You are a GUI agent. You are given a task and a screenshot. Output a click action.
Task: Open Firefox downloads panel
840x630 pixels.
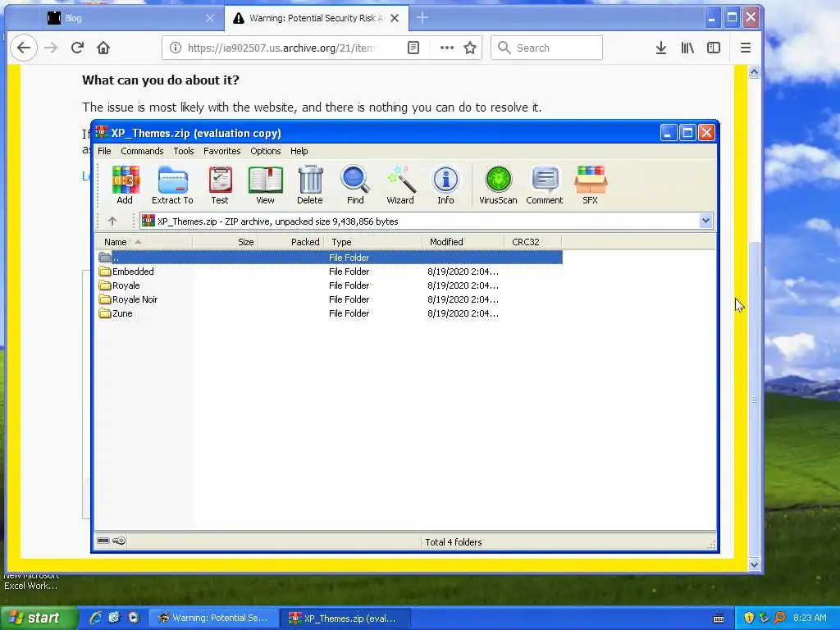coord(661,48)
